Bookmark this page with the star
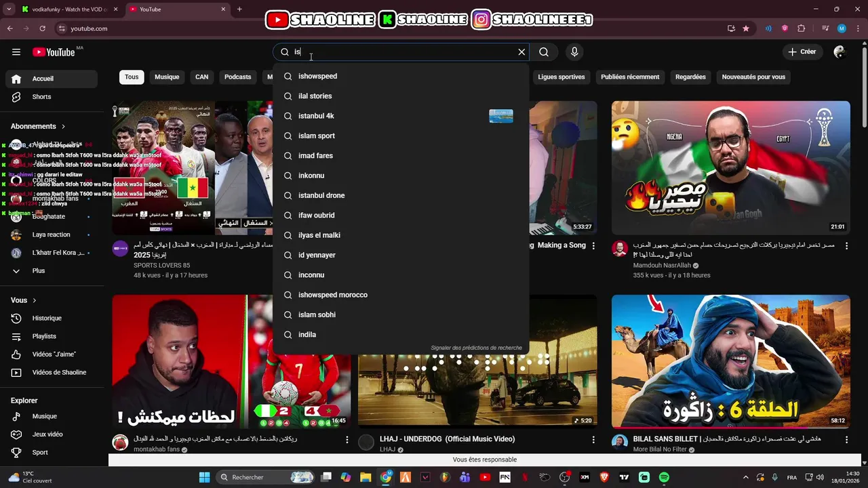Image resolution: width=868 pixels, height=488 pixels. (x=746, y=28)
